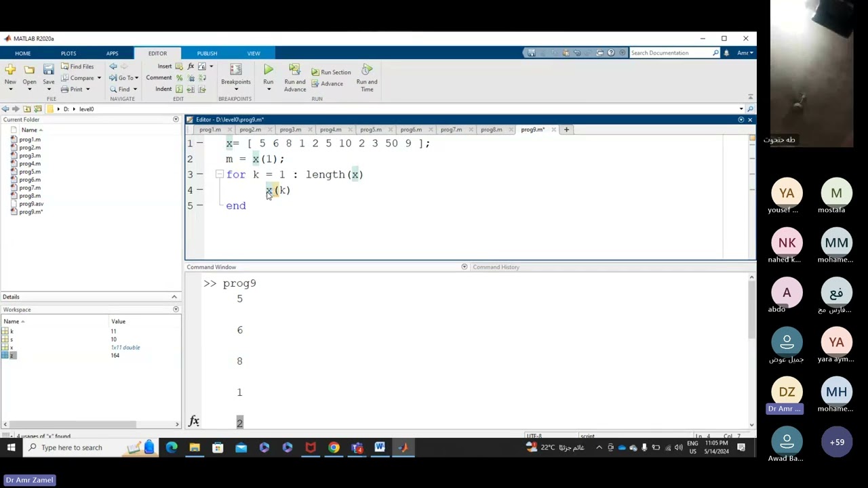Click the New file icon

coord(10,70)
